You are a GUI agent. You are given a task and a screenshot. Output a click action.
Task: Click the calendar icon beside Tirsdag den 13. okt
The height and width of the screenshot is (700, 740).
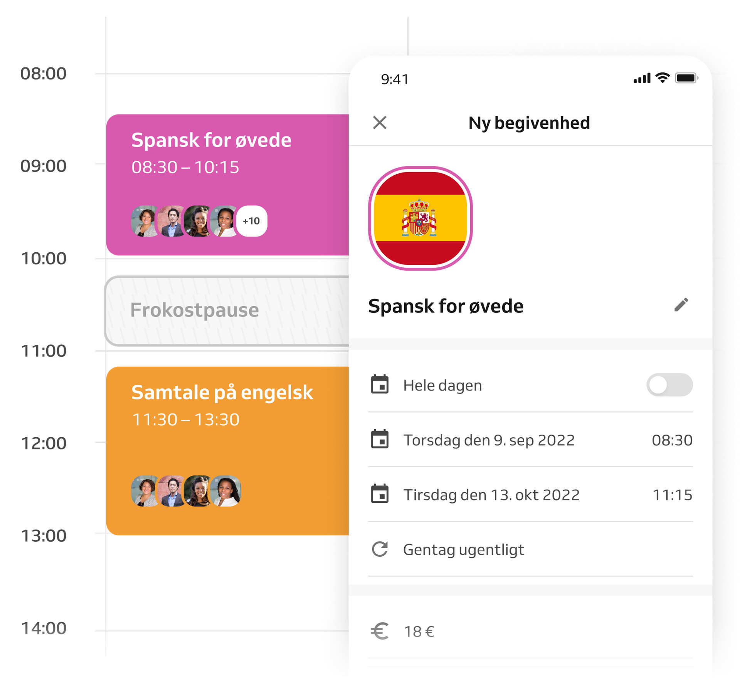point(380,494)
